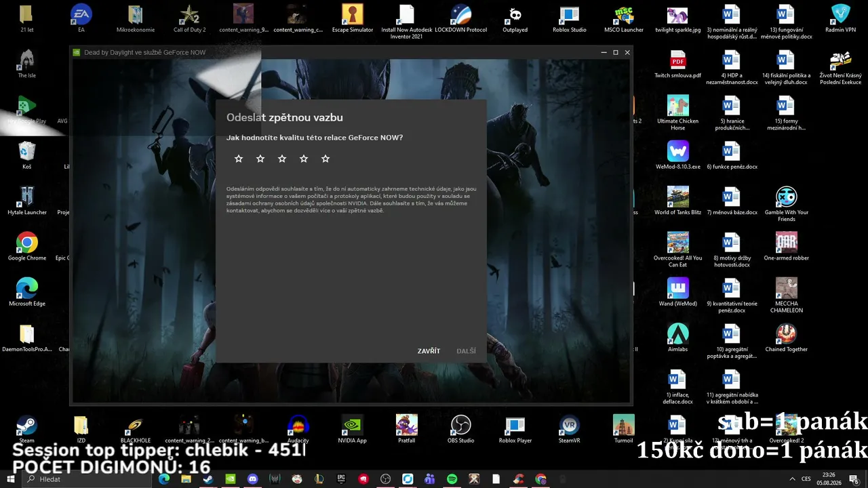This screenshot has width=868, height=488.
Task: Click the Hledat taskbar search box
Action: [x=88, y=479]
